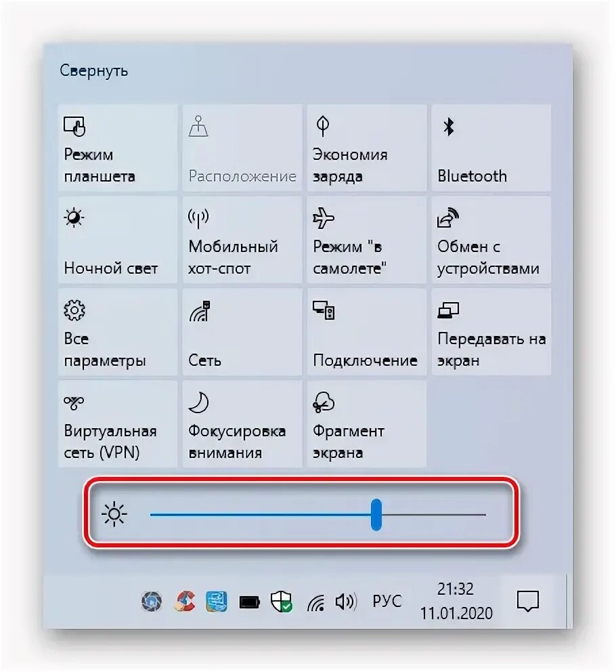This screenshot has width=616, height=672.
Task: Open the volume speaker icon in tray
Action: pos(346,602)
